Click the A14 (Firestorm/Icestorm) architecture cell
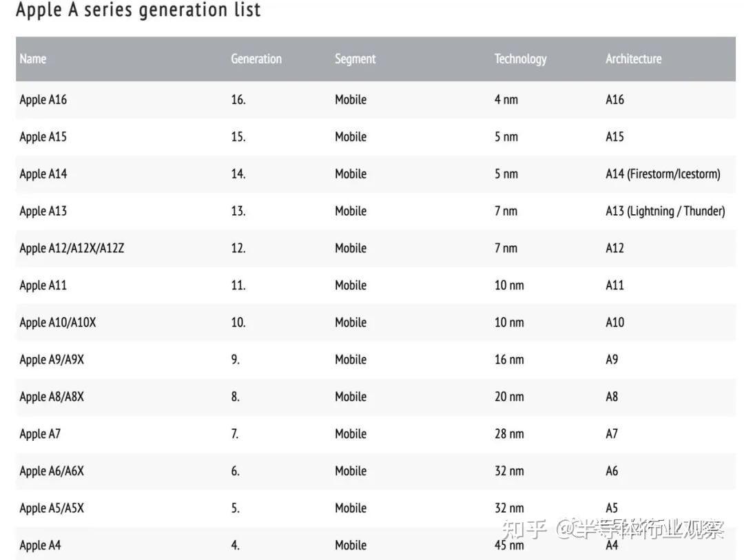The height and width of the screenshot is (560, 744). click(663, 174)
